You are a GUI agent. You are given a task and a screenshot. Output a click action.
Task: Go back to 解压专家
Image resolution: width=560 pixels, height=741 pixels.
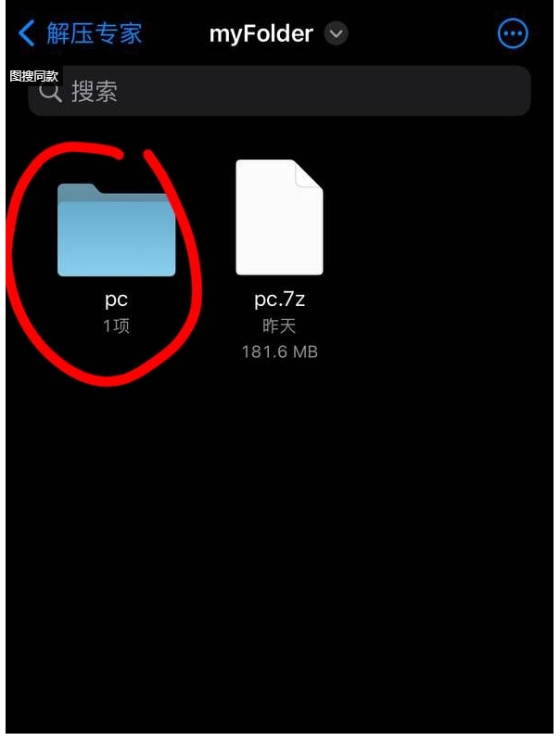click(94, 33)
